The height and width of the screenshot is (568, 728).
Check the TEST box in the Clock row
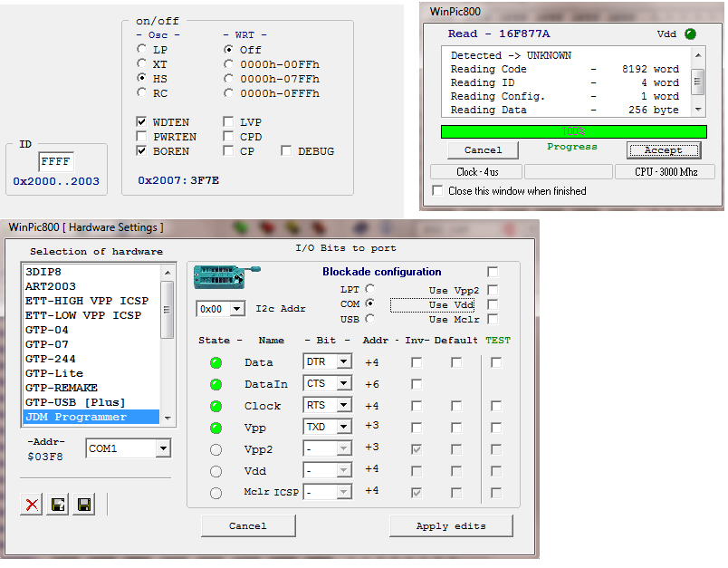(x=496, y=407)
